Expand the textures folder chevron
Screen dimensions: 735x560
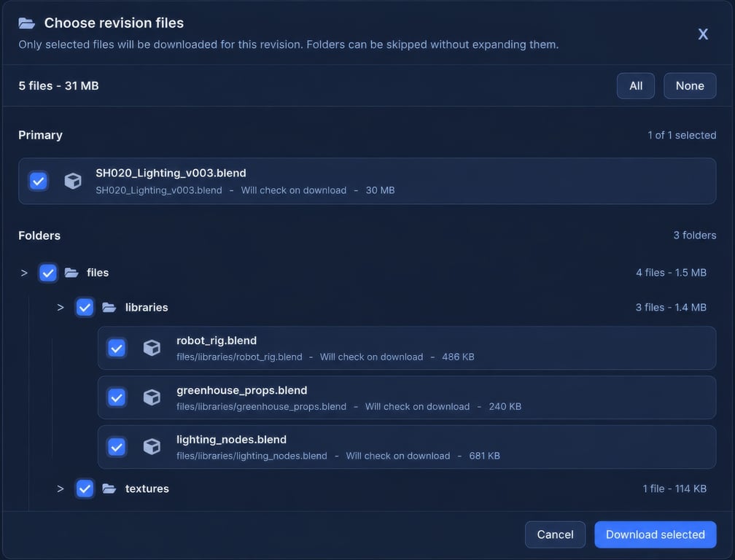click(x=61, y=489)
